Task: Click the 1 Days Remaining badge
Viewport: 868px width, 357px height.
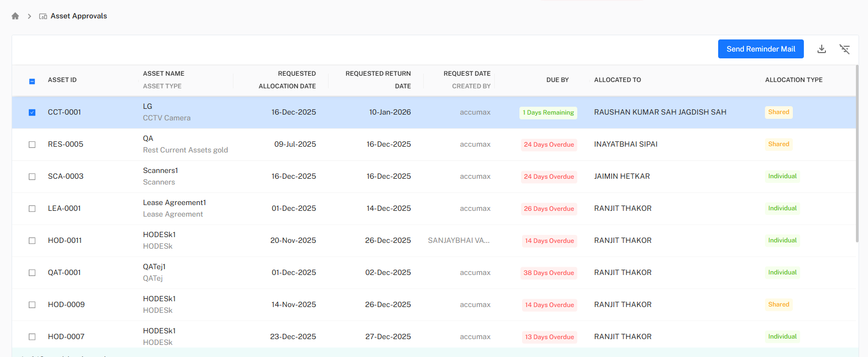Action: [x=548, y=113]
